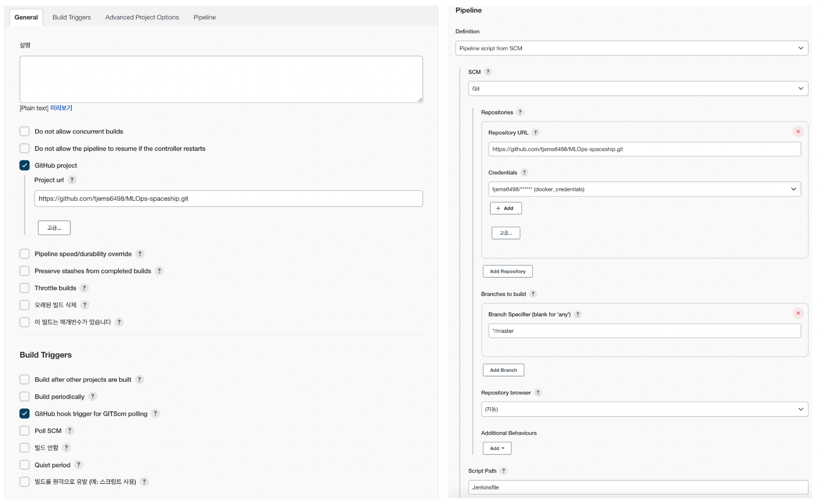Go to the Pipeline tab

[x=204, y=17]
